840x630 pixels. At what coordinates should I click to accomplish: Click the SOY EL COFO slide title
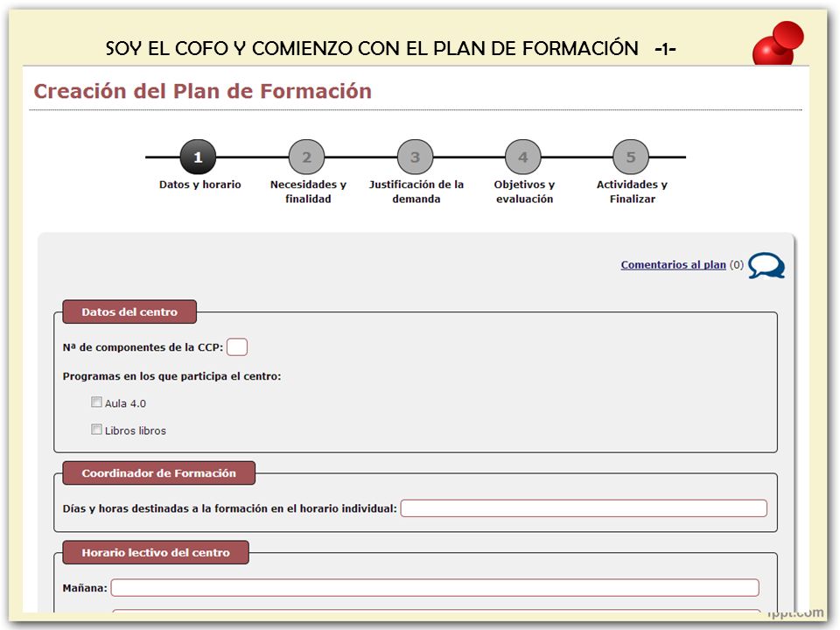pos(390,48)
